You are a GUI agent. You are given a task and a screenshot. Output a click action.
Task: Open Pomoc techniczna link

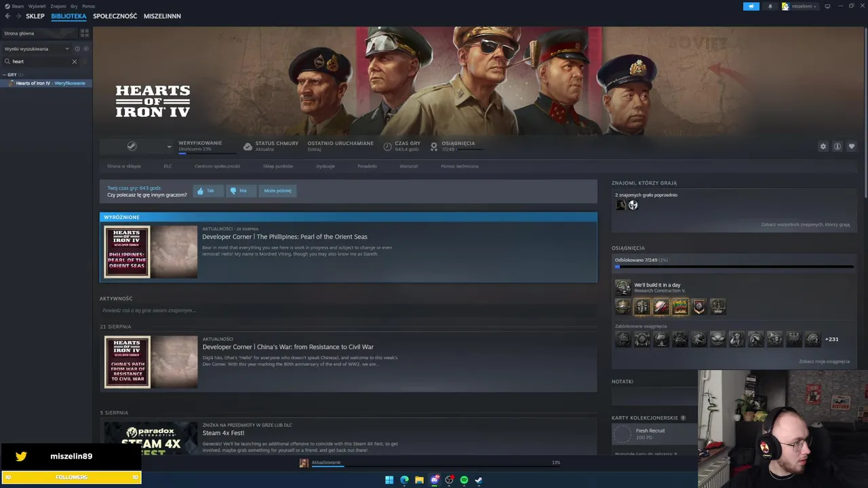460,166
